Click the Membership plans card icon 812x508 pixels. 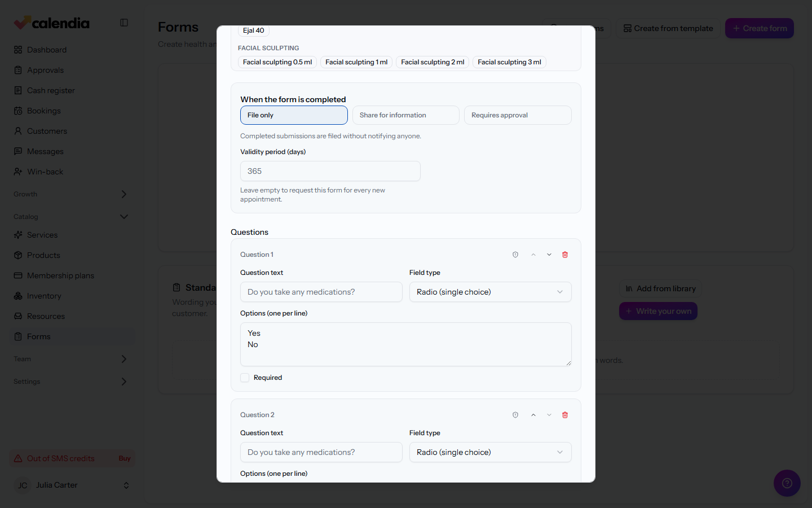point(18,275)
